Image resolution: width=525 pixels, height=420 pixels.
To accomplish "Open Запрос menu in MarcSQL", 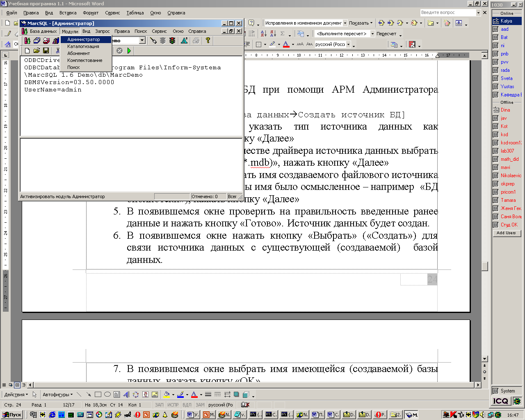I will [x=102, y=31].
